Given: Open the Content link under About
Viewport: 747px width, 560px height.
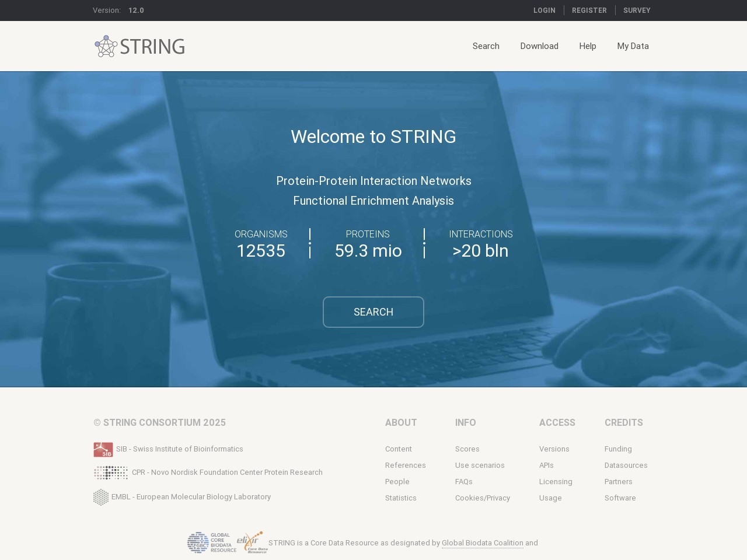Looking at the screenshot, I should pyautogui.click(x=399, y=449).
